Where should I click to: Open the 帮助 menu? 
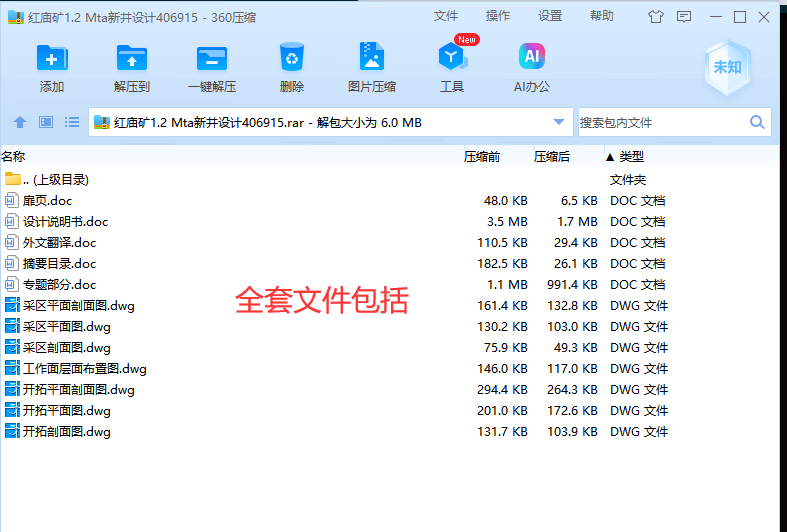click(602, 16)
